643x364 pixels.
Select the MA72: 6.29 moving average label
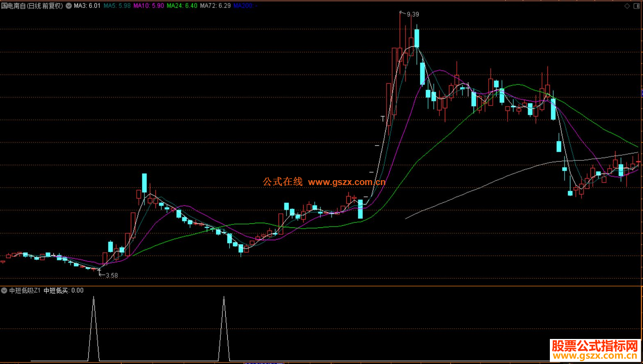tap(215, 6)
